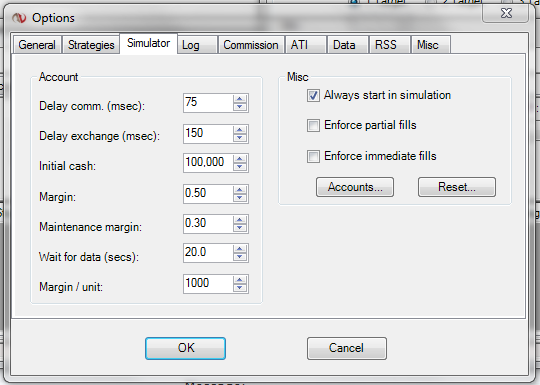The height and width of the screenshot is (385, 540).
Task: Switch to the Commission tab
Action: coord(251,45)
